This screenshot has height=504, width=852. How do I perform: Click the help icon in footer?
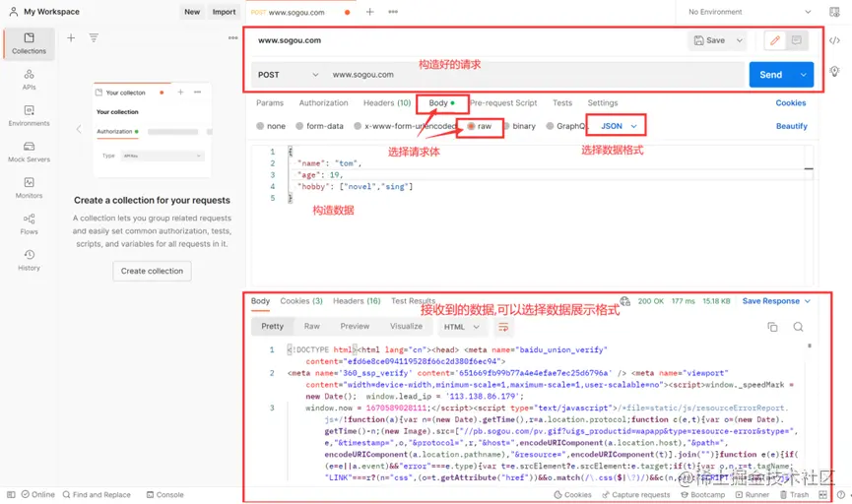[840, 495]
